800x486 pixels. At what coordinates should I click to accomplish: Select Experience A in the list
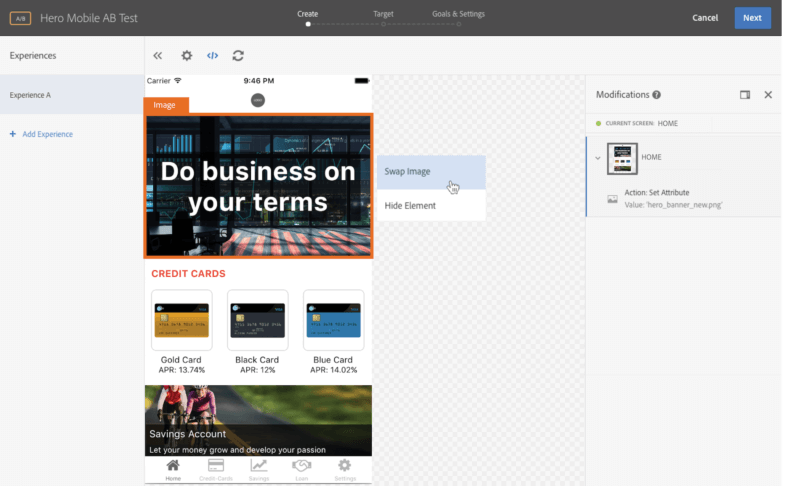pyautogui.click(x=72, y=95)
